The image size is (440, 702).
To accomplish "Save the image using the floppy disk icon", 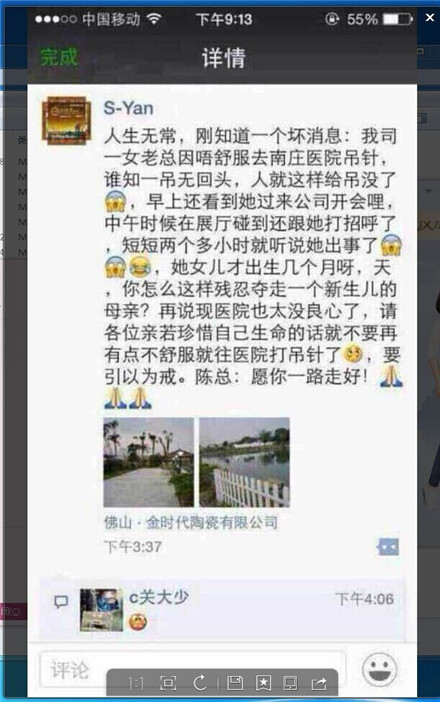I will click(x=235, y=683).
